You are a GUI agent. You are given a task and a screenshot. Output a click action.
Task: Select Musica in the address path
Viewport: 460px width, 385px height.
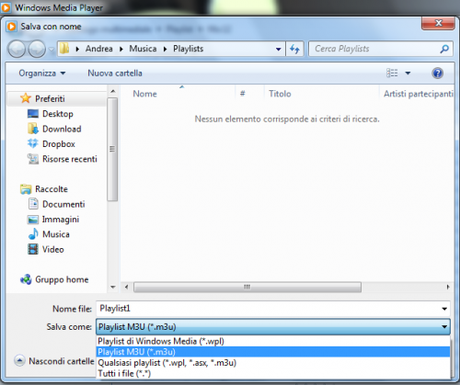coord(143,49)
